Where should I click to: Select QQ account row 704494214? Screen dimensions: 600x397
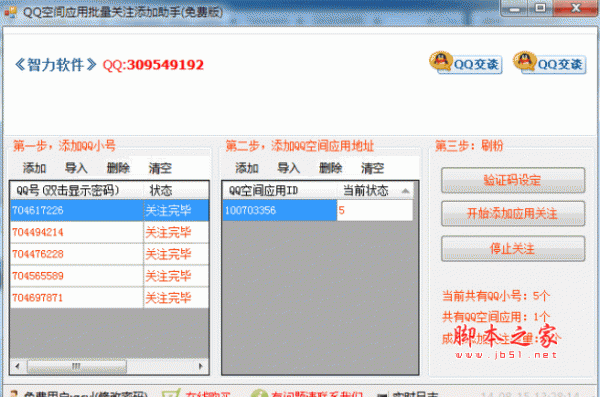(110, 232)
